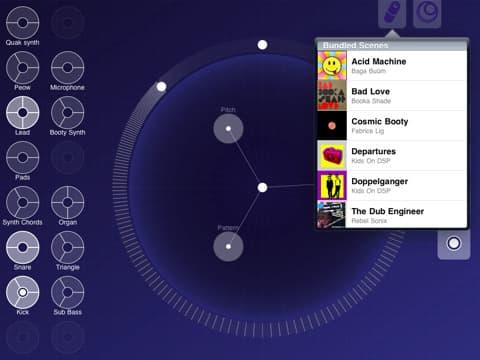
Task: Load the Acid Machine scene
Action: click(392, 66)
